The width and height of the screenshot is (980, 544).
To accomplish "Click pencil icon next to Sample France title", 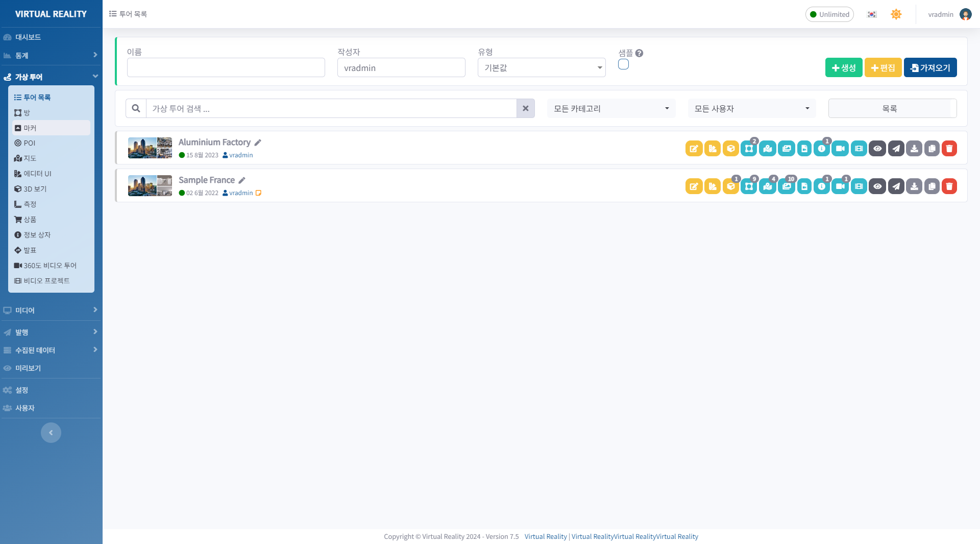I will [242, 180].
